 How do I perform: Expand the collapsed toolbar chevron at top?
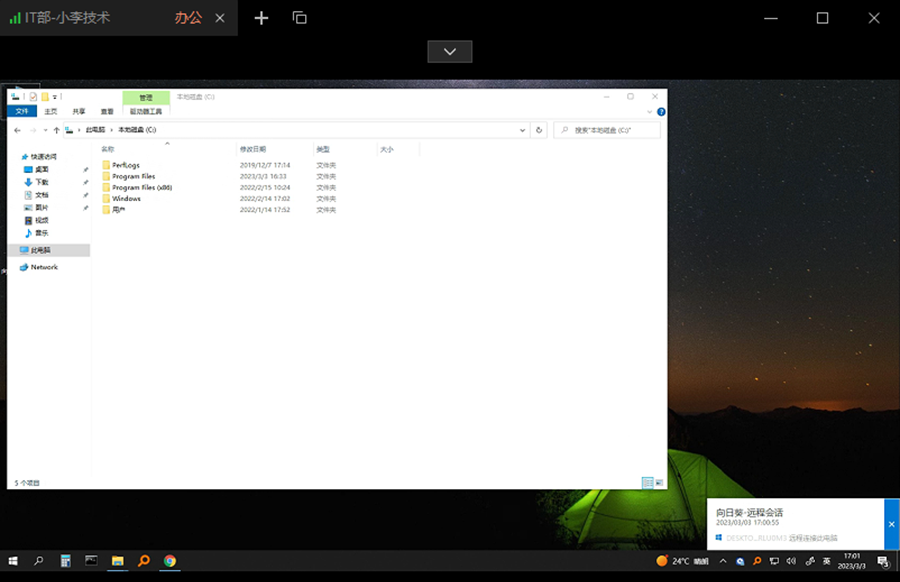[x=450, y=52]
